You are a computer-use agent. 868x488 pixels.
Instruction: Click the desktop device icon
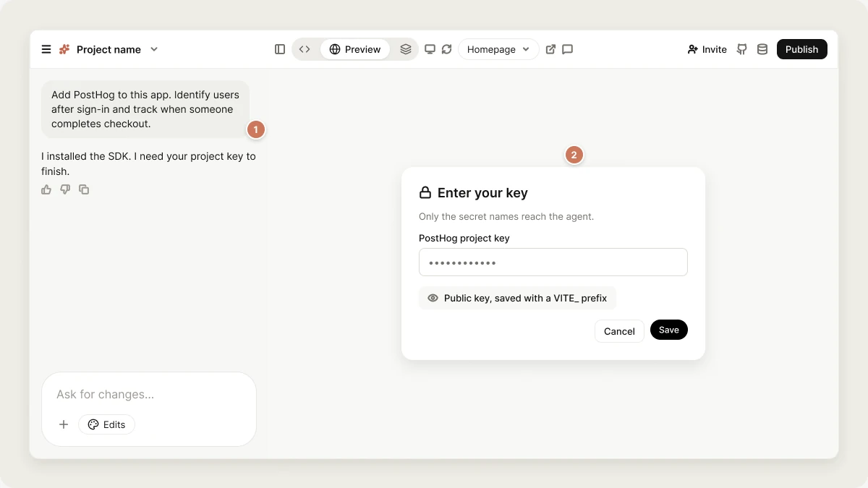pos(430,49)
